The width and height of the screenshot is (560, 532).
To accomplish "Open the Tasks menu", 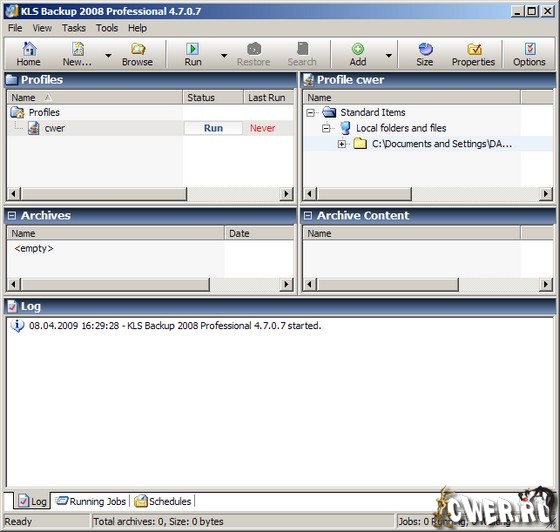I will [74, 28].
